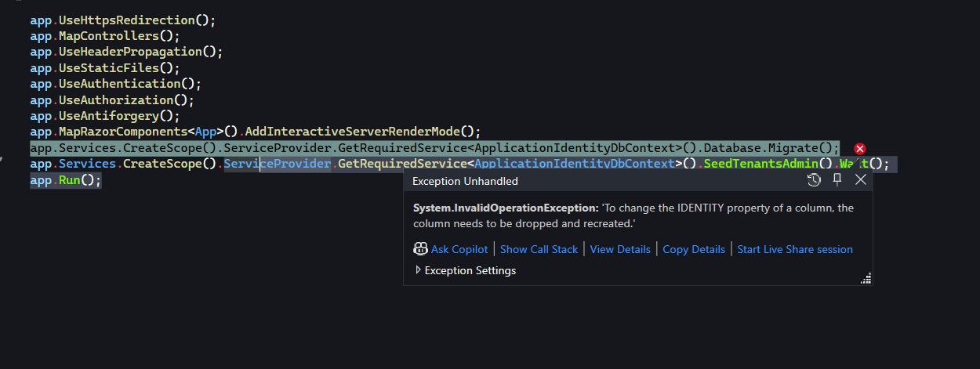980x369 pixels.
Task: Open Show Call Stack link
Action: click(x=539, y=249)
